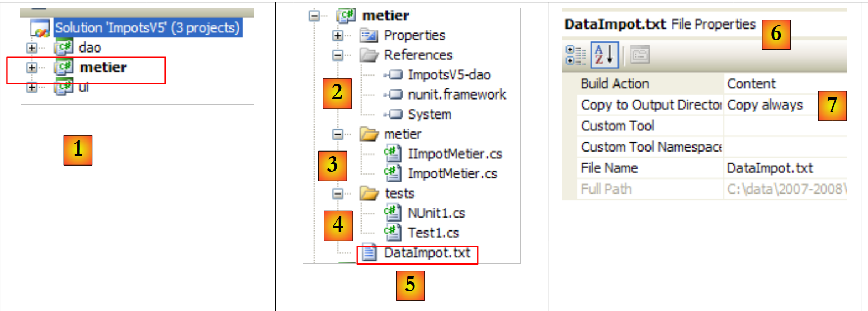
Task: Click the Build Action Content value
Action: tap(751, 84)
